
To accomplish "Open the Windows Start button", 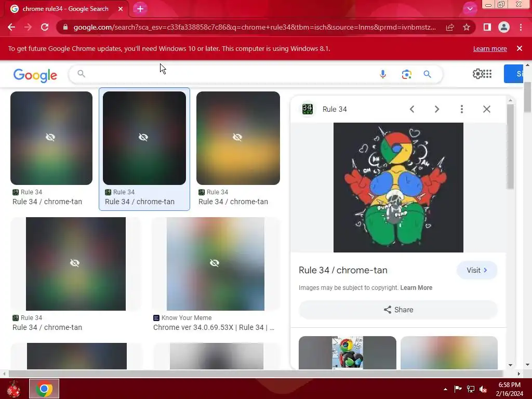I will tap(13, 389).
